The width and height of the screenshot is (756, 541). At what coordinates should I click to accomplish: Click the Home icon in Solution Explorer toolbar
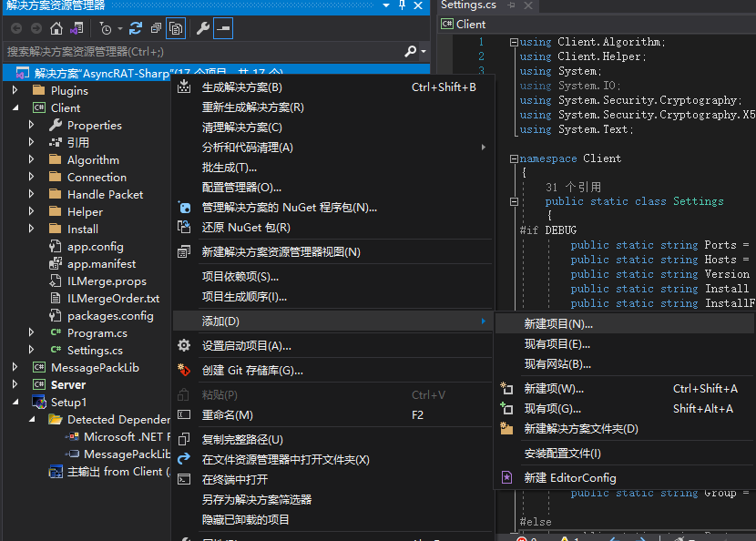coord(56,29)
